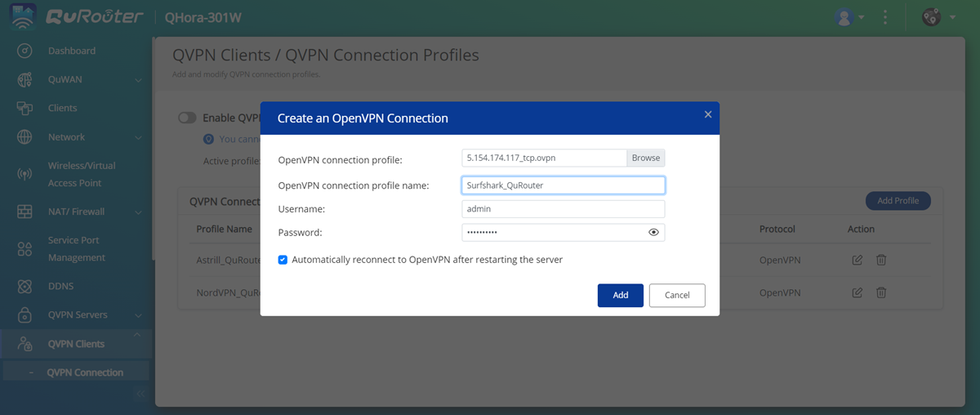980x415 pixels.
Task: Close the Create an OpenVPN Connection dialog
Action: point(708,114)
